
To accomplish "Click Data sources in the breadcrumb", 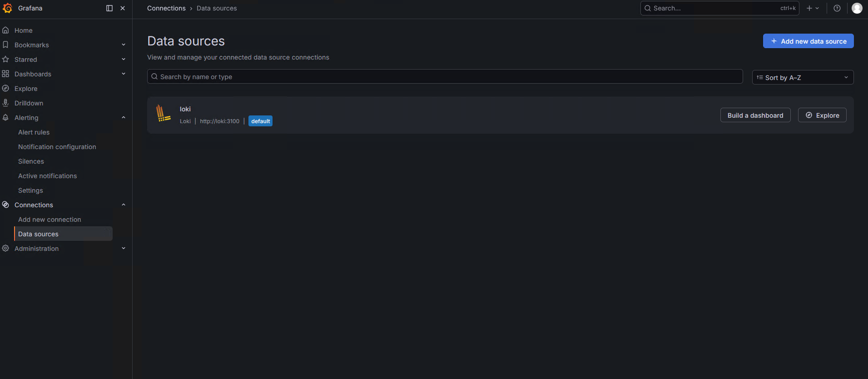I will (217, 8).
